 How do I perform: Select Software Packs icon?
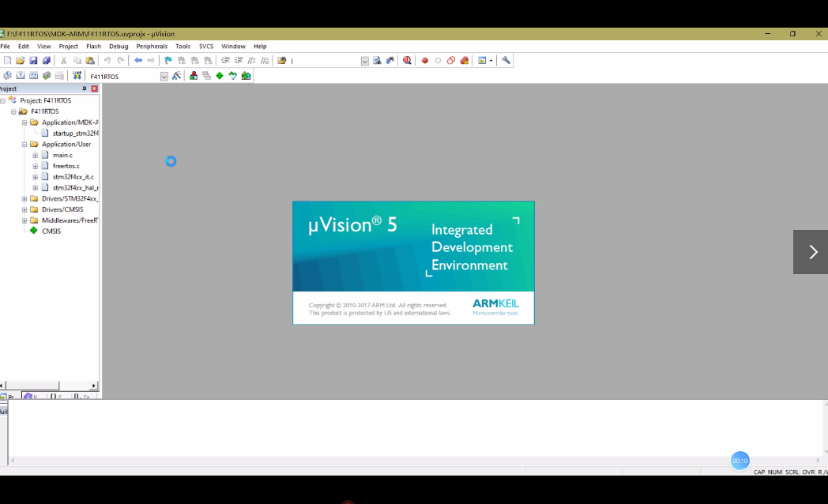(233, 76)
